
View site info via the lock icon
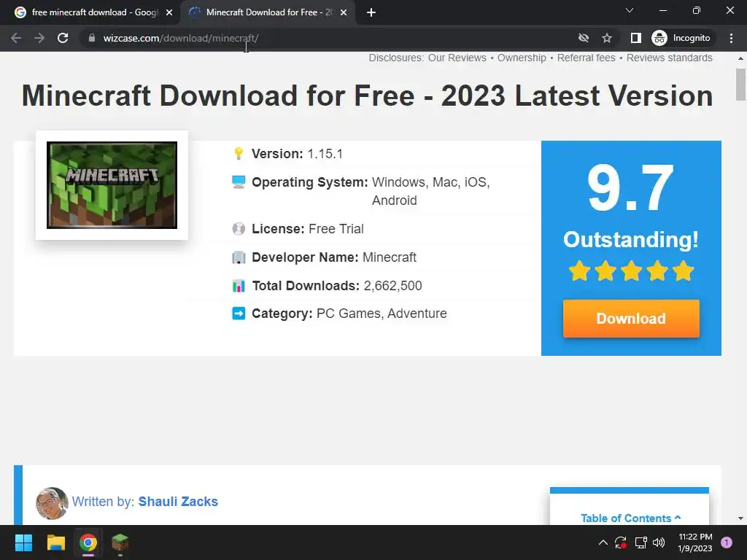coord(92,38)
